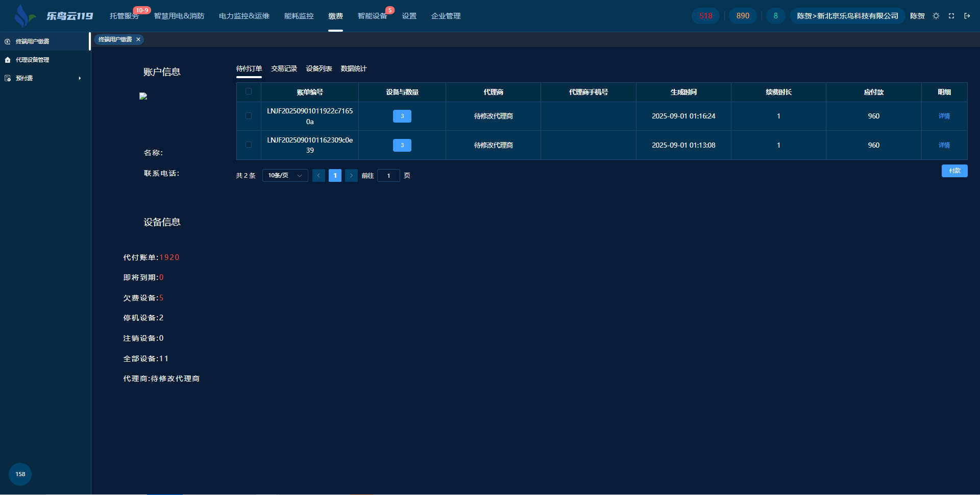The width and height of the screenshot is (980, 495).
Task: Click the theme toggle sun icon
Action: [x=936, y=16]
